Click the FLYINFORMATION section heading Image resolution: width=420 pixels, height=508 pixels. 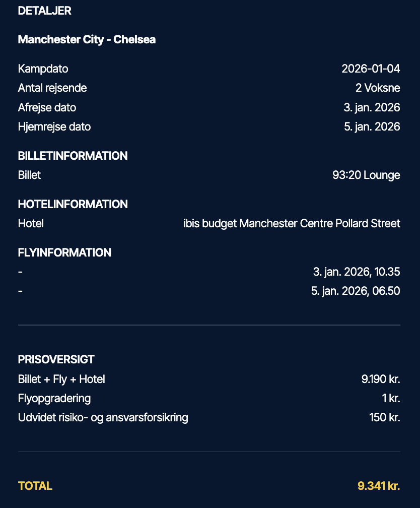coord(64,252)
